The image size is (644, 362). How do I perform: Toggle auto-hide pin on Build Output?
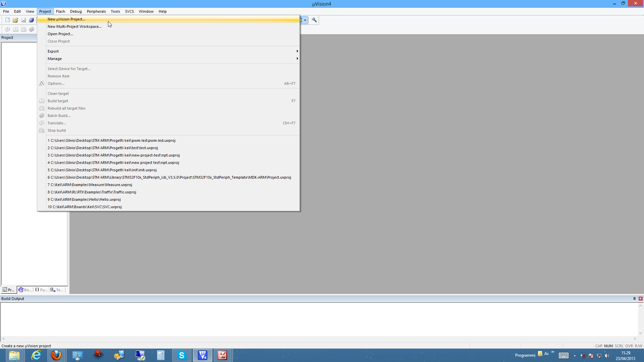click(x=634, y=299)
